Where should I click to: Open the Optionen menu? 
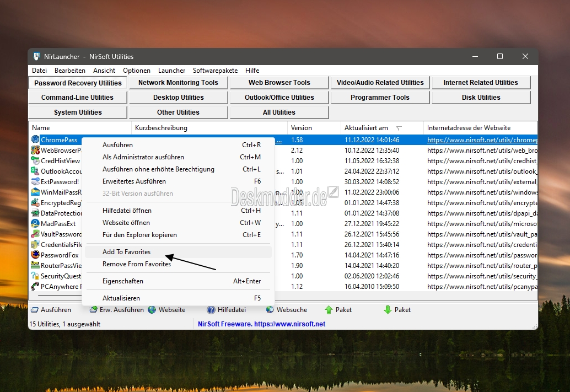tap(137, 71)
